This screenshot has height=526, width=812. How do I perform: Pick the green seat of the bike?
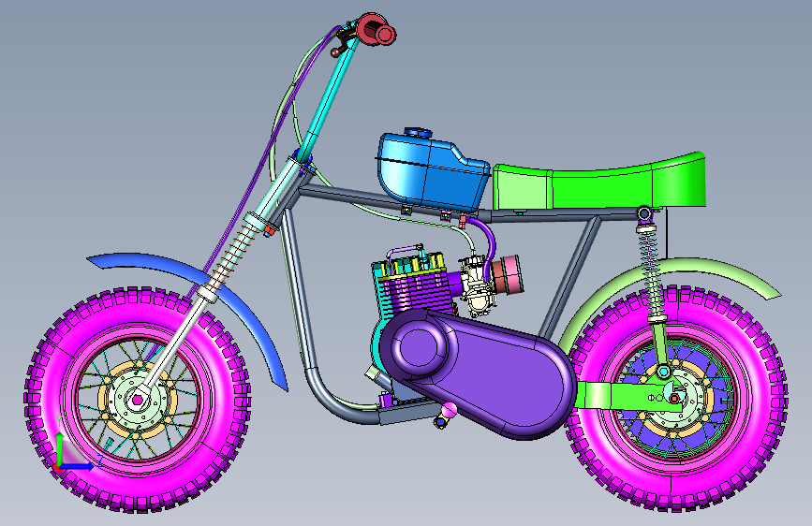pyautogui.click(x=598, y=183)
